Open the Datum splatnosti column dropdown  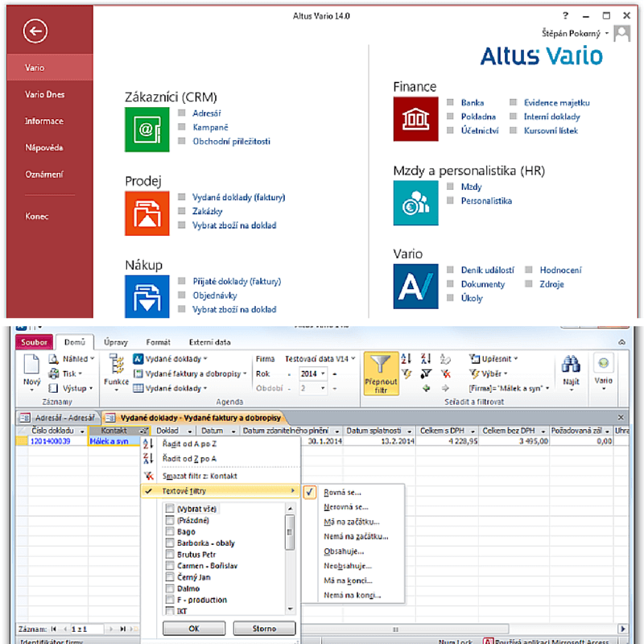[409, 431]
